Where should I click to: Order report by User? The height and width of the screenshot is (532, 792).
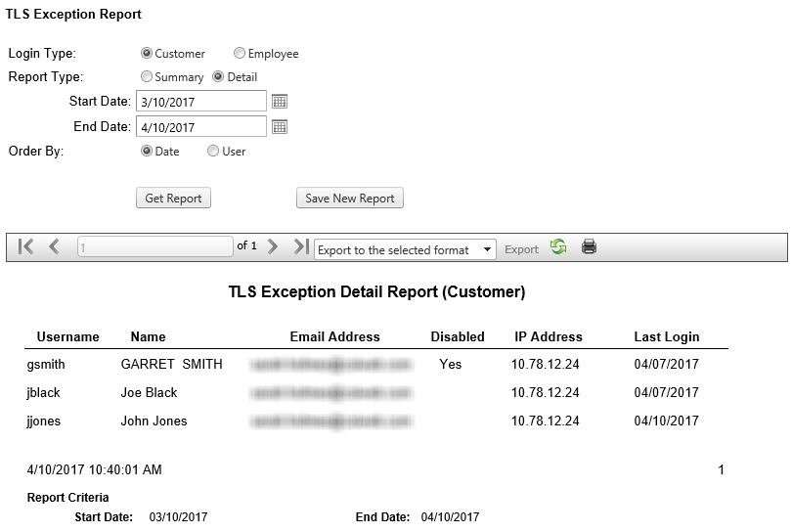tap(213, 152)
